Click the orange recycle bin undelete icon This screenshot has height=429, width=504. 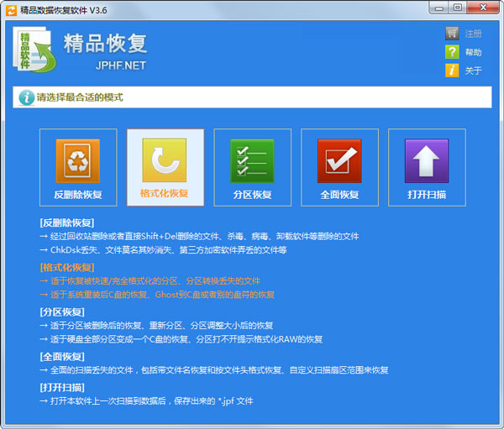tap(78, 160)
